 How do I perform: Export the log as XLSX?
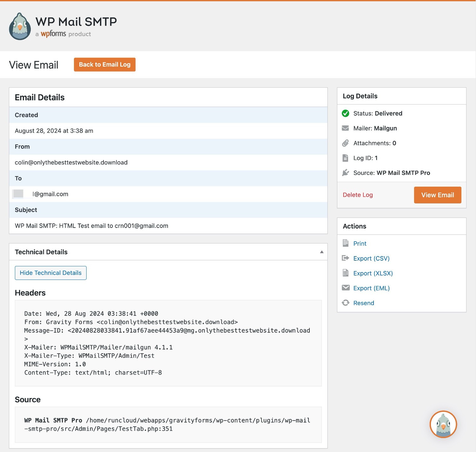(373, 273)
